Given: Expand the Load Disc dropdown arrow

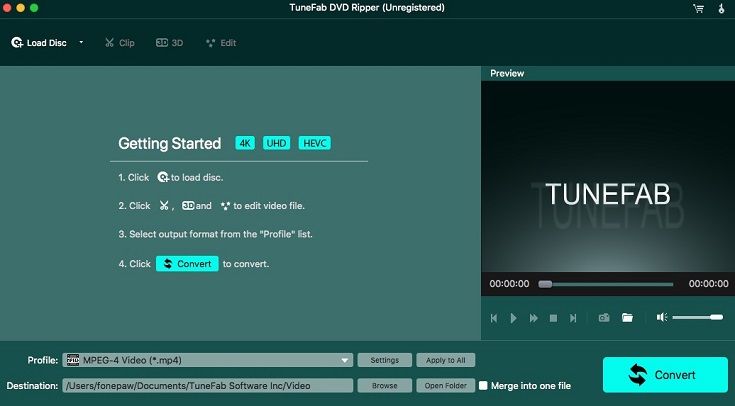Looking at the screenshot, I should (x=81, y=42).
